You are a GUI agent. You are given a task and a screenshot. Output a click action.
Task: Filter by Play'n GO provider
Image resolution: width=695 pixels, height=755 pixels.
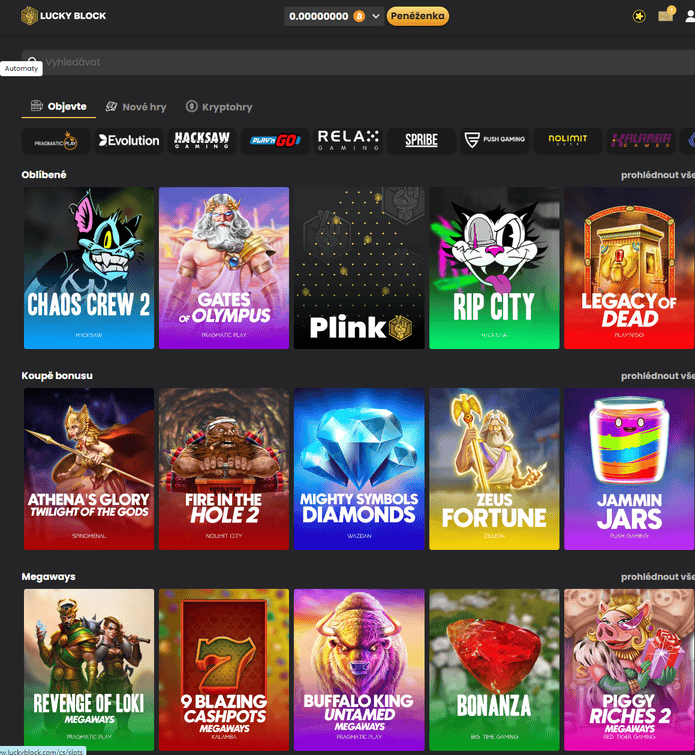(275, 141)
